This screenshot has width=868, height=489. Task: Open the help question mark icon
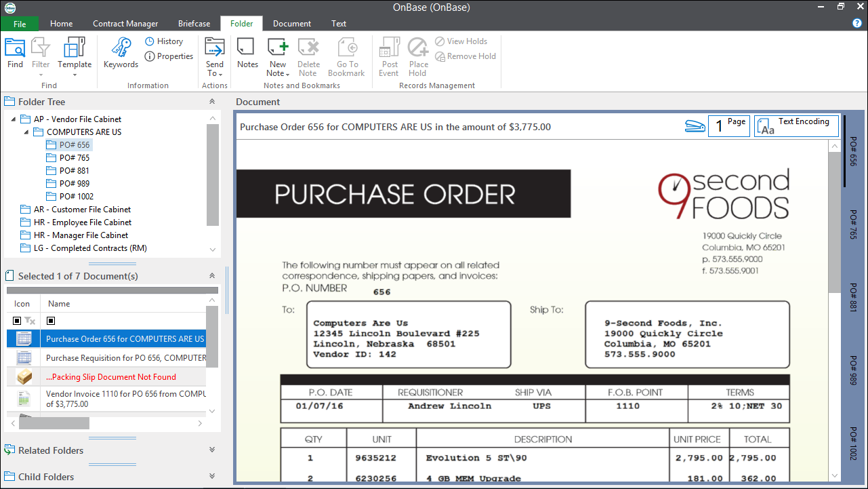(857, 23)
